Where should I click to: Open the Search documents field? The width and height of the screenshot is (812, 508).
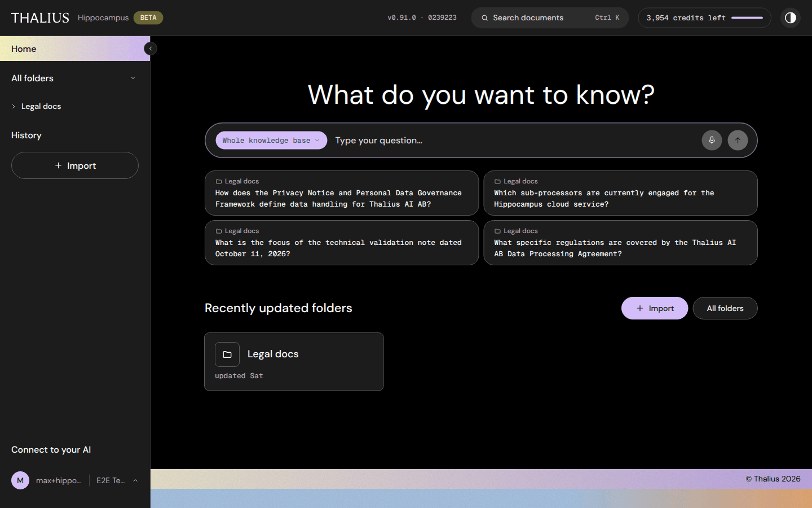pyautogui.click(x=550, y=18)
